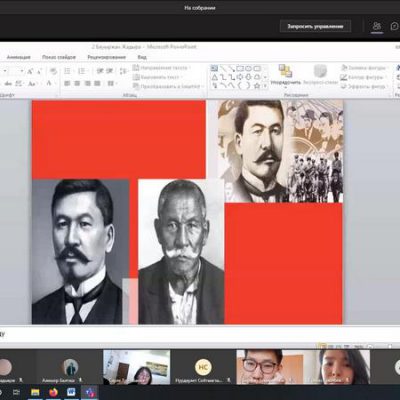Select the rectangle shape
The height and width of the screenshot is (400, 400).
pos(240,68)
